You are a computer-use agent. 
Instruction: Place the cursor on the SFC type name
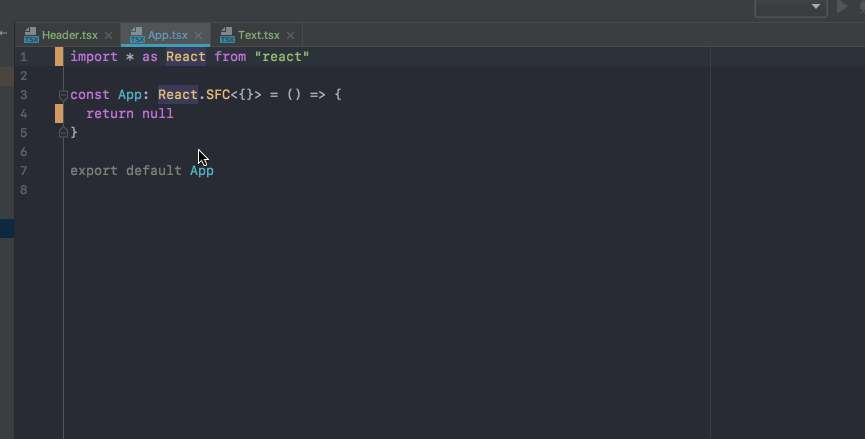point(218,95)
